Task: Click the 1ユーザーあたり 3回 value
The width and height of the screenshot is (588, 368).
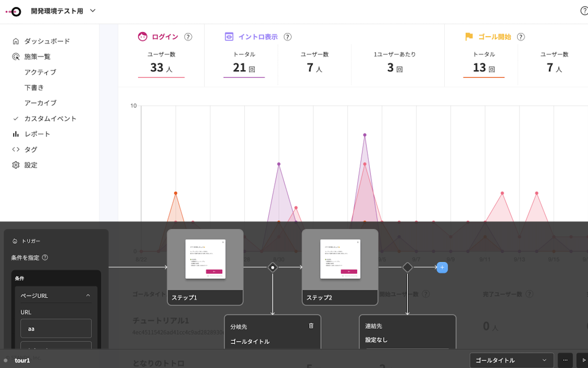Action: point(395,68)
